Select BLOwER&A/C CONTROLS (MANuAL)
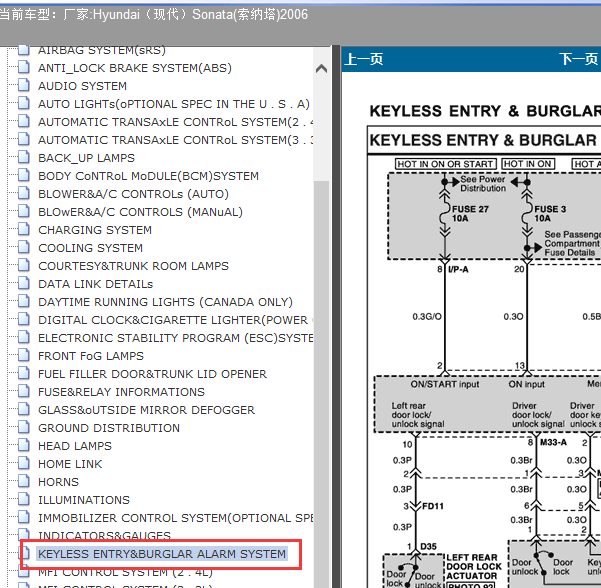This screenshot has width=601, height=588. click(x=140, y=212)
